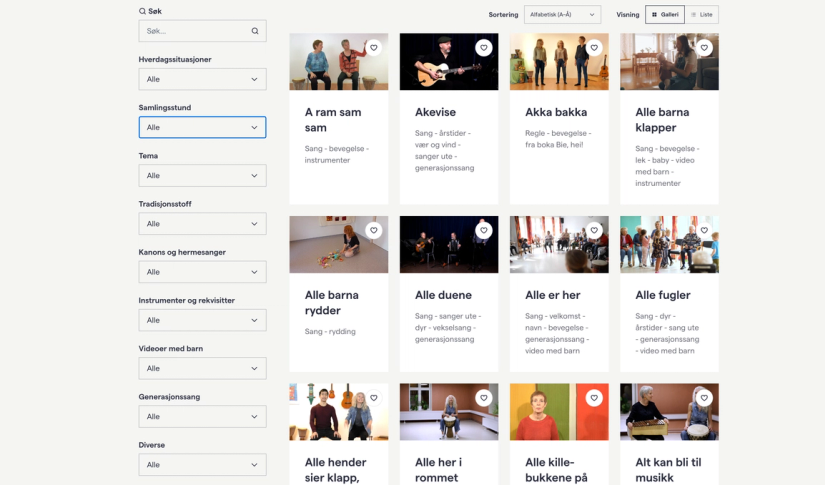Screen dimensions: 825x485
Task: Open the Samlingsstund dropdown
Action: (x=203, y=127)
